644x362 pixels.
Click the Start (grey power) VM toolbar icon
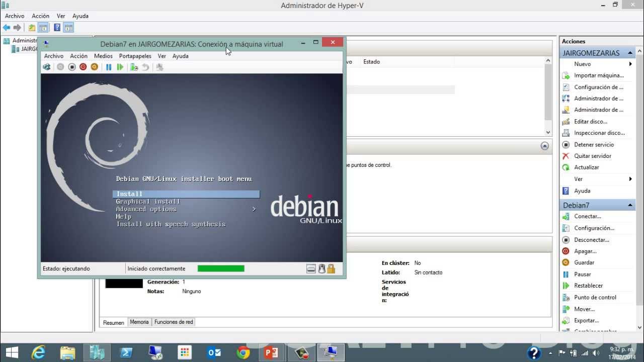point(60,67)
